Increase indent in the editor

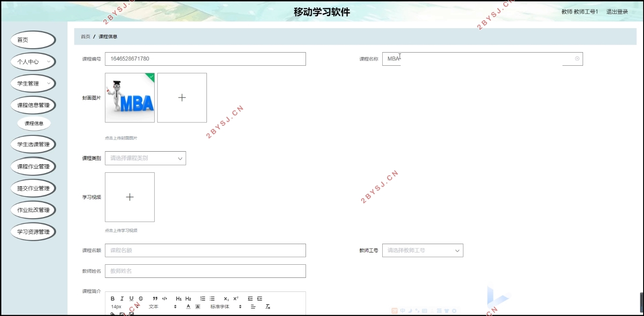260,298
